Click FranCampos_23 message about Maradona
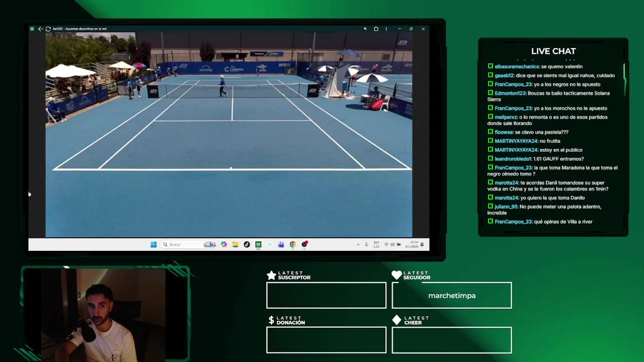The image size is (644, 362). tap(552, 171)
